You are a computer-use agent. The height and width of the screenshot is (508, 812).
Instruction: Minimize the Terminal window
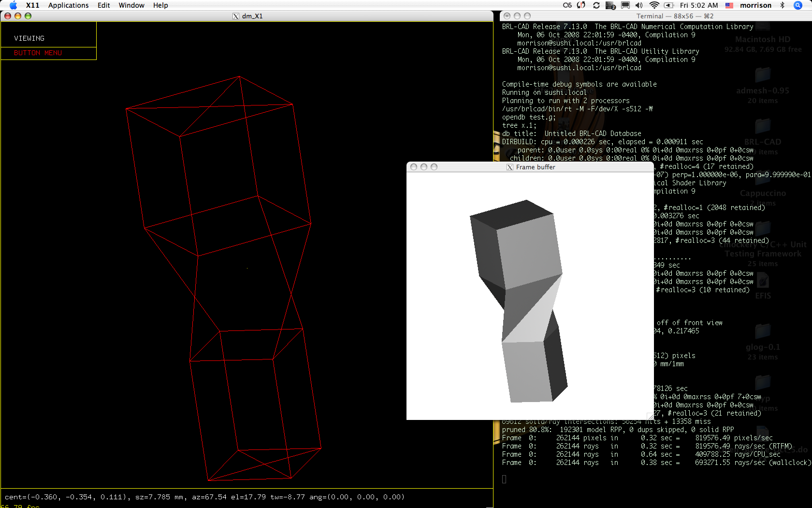pyautogui.click(x=517, y=16)
